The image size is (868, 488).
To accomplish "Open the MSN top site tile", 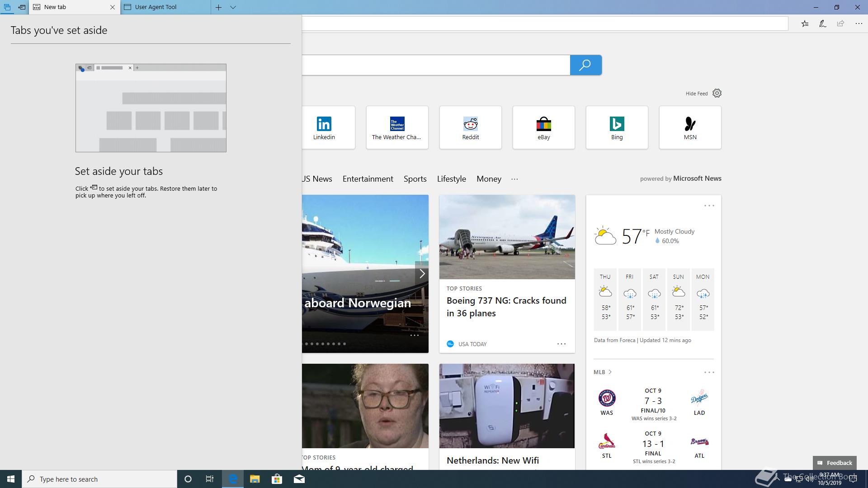I will (x=690, y=127).
